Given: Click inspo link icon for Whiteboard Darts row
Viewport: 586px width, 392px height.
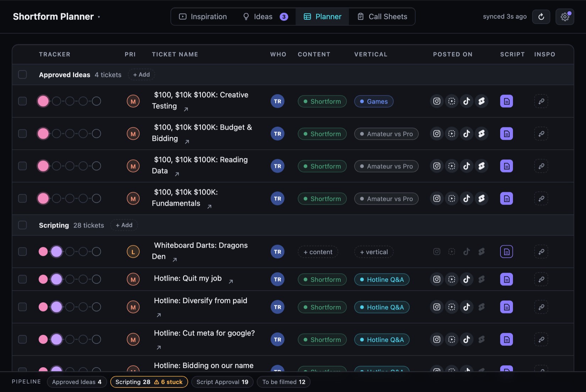Looking at the screenshot, I should (x=541, y=252).
